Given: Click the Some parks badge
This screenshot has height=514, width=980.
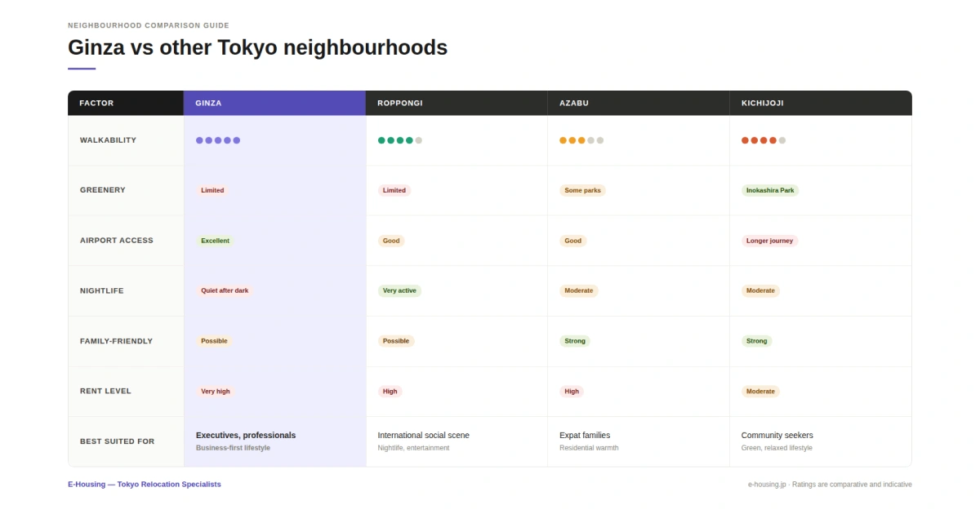Looking at the screenshot, I should point(582,190).
